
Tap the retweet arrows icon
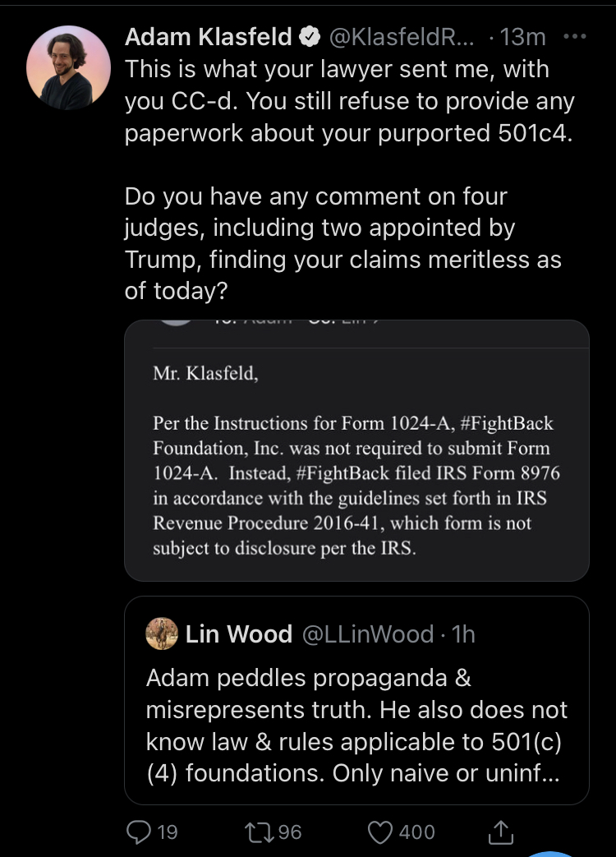tap(261, 832)
